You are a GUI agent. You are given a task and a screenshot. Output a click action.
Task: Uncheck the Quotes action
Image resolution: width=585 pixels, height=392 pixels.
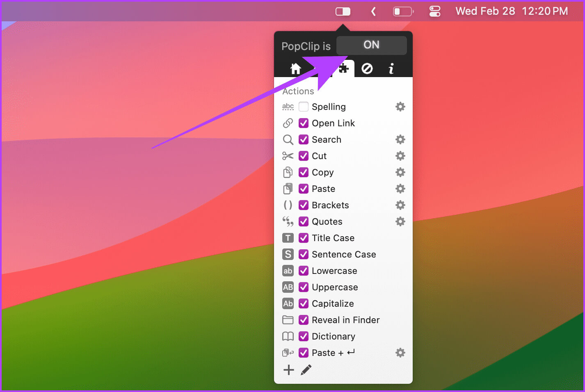[x=304, y=221]
